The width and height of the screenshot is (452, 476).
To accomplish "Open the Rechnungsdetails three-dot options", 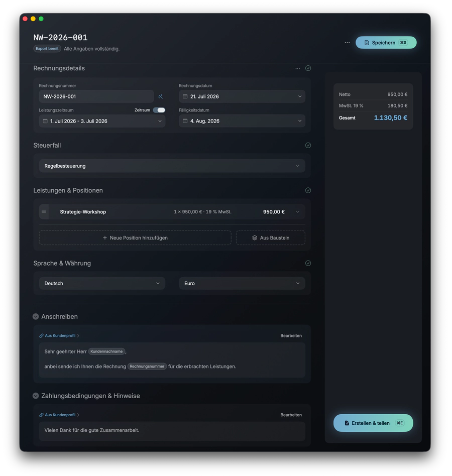I will click(297, 68).
